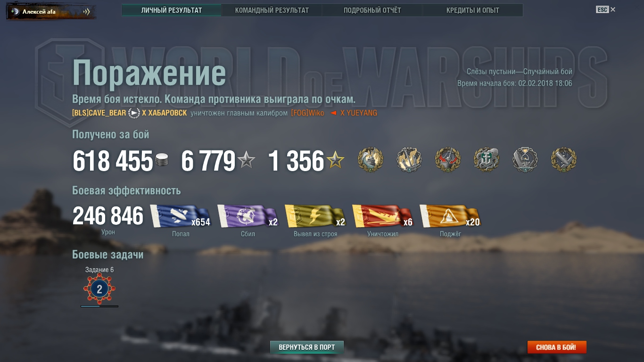
Task: Select the Кредиты и опыт tab
Action: click(x=473, y=10)
